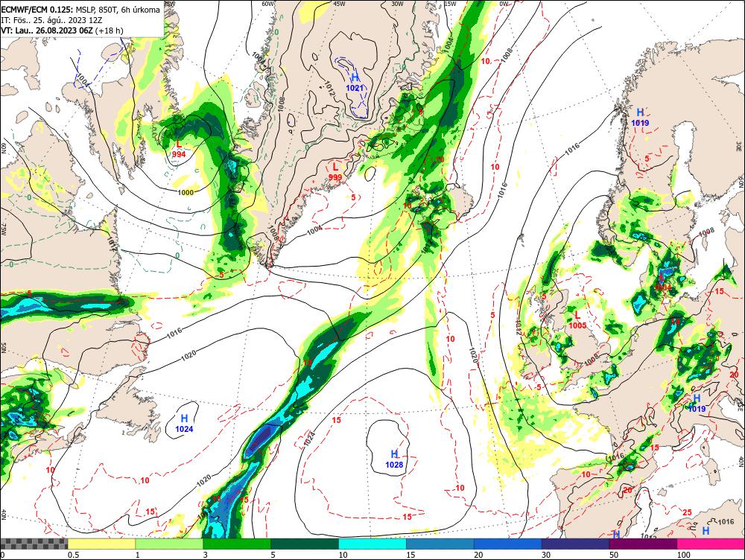Click the '15W' longitude label
This screenshot has height=560, width=745.
click(451, 4)
